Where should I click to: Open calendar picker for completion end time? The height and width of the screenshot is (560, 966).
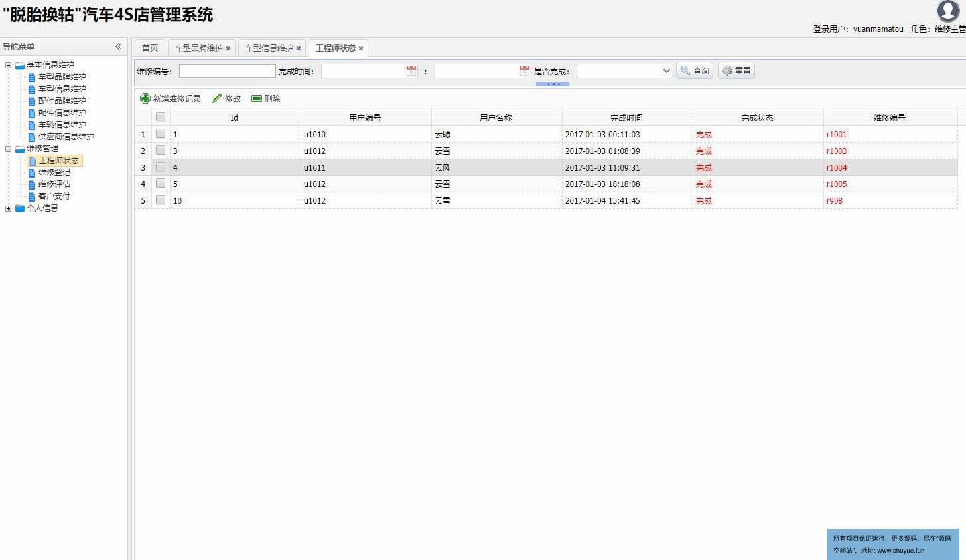point(525,71)
